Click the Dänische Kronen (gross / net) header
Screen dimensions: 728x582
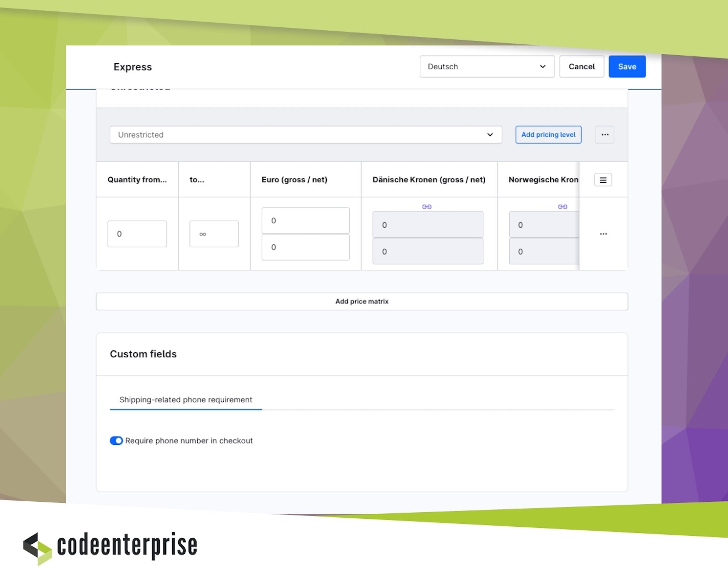click(x=429, y=180)
